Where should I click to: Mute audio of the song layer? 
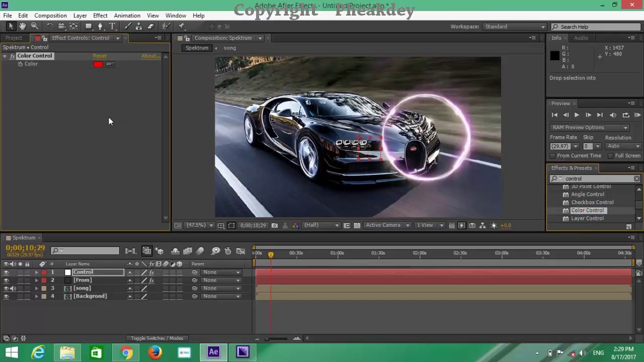coord(13,288)
